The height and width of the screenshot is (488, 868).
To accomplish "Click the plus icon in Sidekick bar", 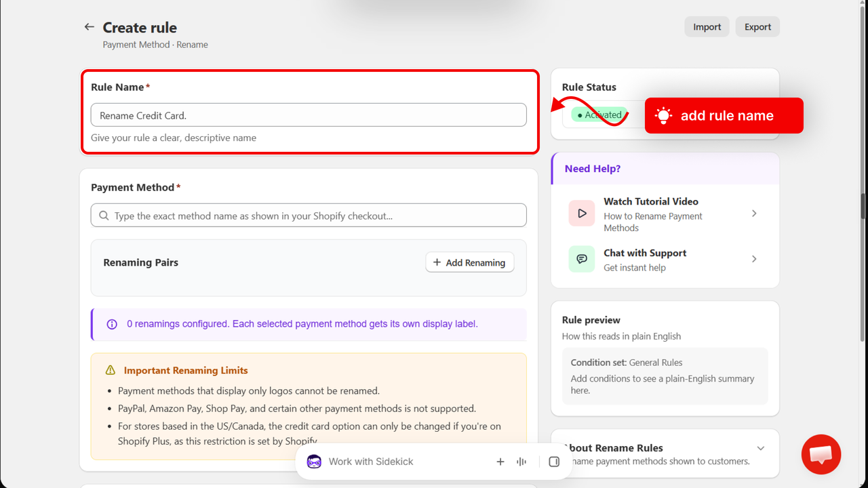I will 500,462.
